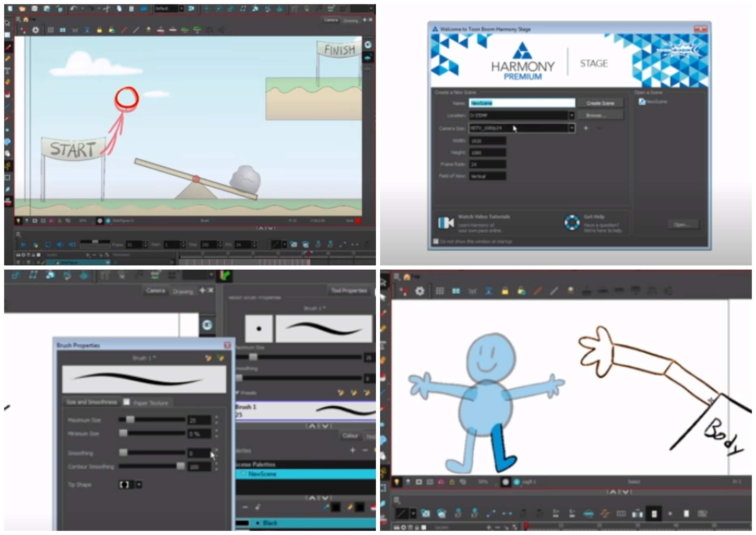Image resolution: width=756 pixels, height=535 pixels.
Task: Open the Get Help link
Action: 594,217
